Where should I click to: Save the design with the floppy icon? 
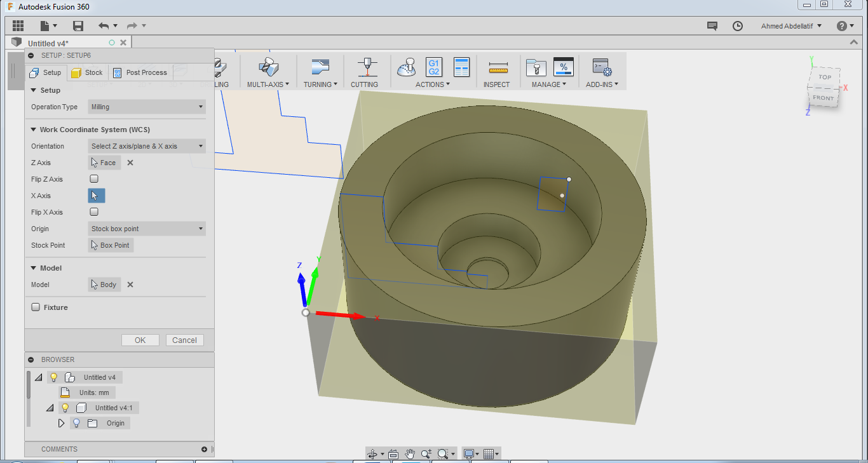pyautogui.click(x=78, y=26)
